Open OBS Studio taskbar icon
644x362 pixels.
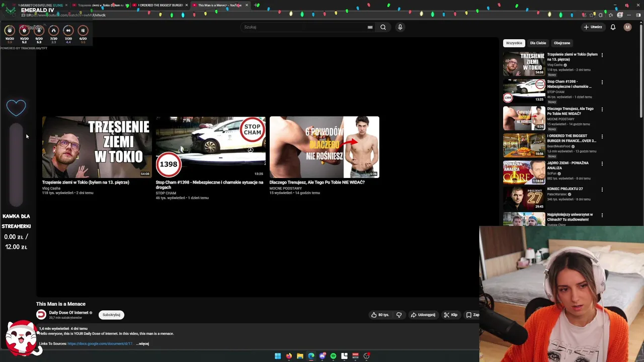tap(366, 356)
